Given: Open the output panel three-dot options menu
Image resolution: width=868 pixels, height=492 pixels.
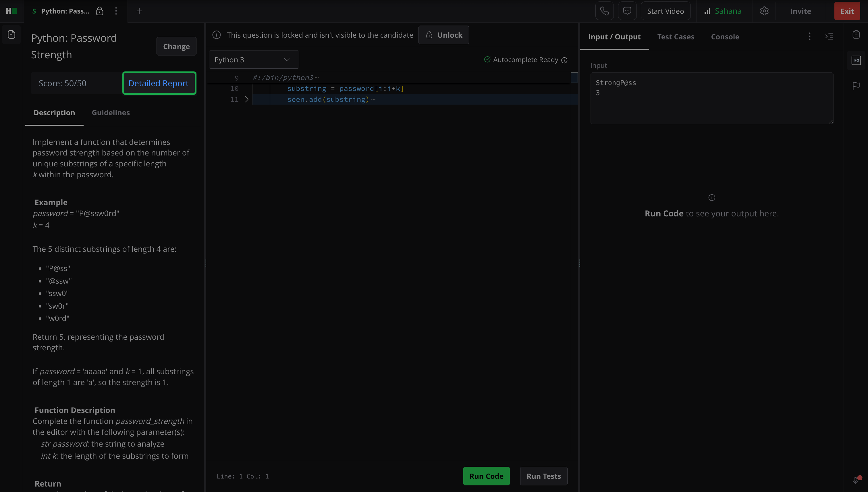Looking at the screenshot, I should pyautogui.click(x=809, y=36).
